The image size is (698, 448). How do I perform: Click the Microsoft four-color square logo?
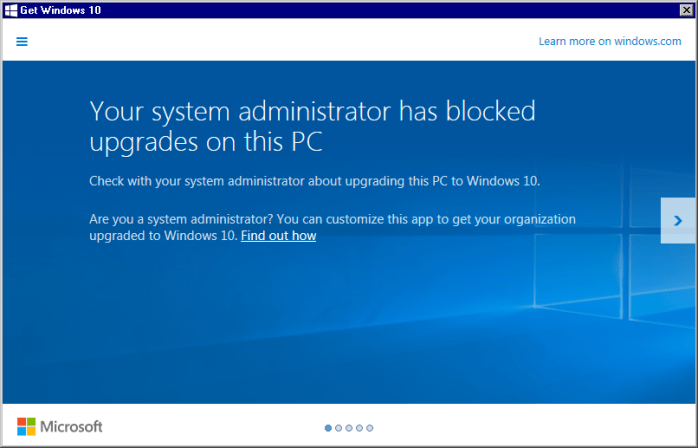[26, 427]
